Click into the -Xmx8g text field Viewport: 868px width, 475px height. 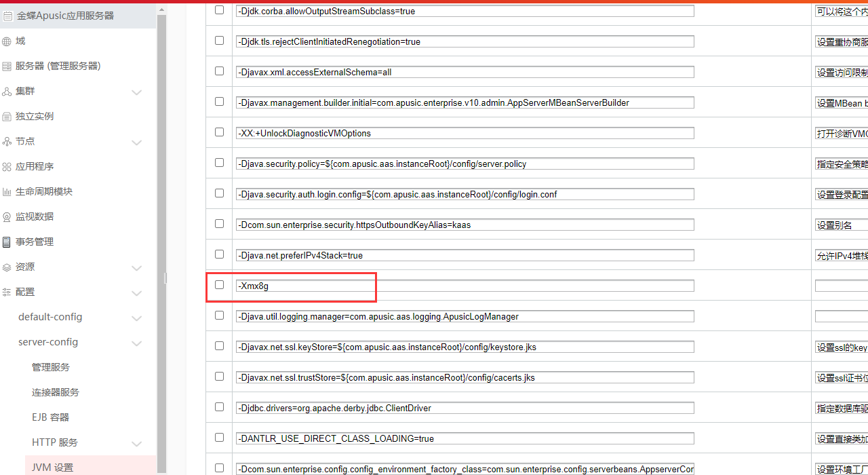pos(465,286)
